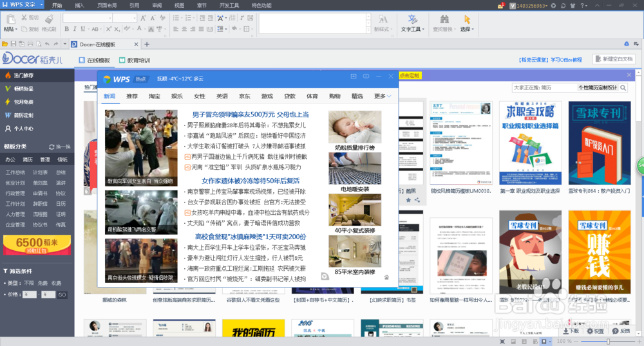Select filter type 不限
644x346 pixels.
click(29, 283)
